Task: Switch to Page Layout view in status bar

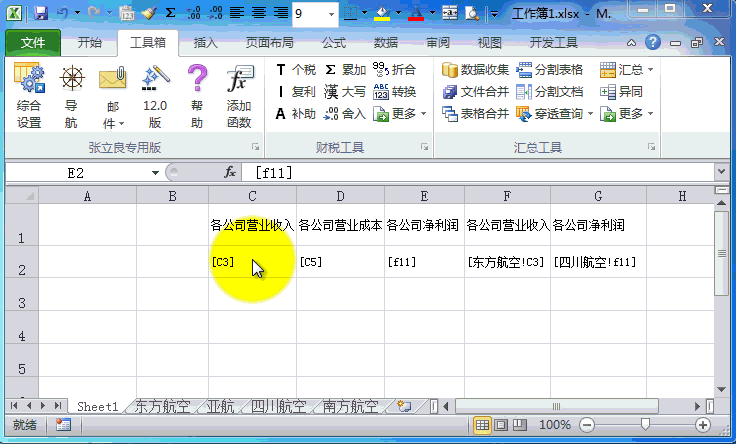Action: tap(503, 426)
